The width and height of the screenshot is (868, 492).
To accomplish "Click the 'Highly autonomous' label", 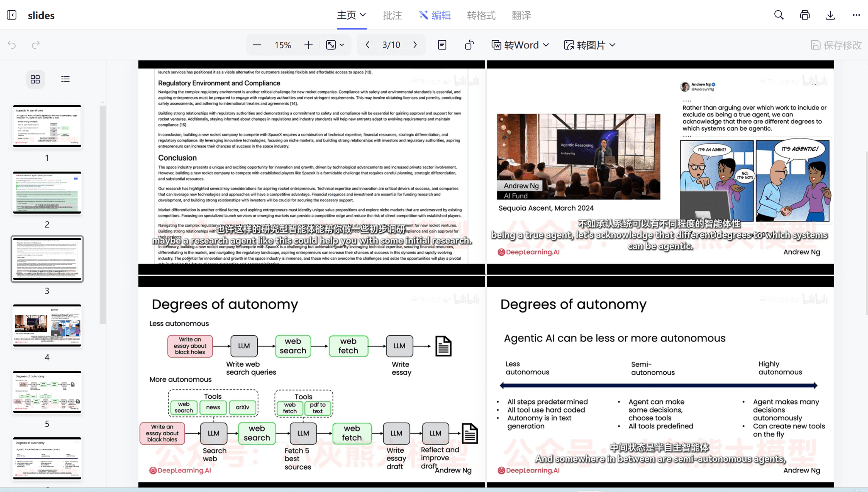I will pyautogui.click(x=780, y=368).
